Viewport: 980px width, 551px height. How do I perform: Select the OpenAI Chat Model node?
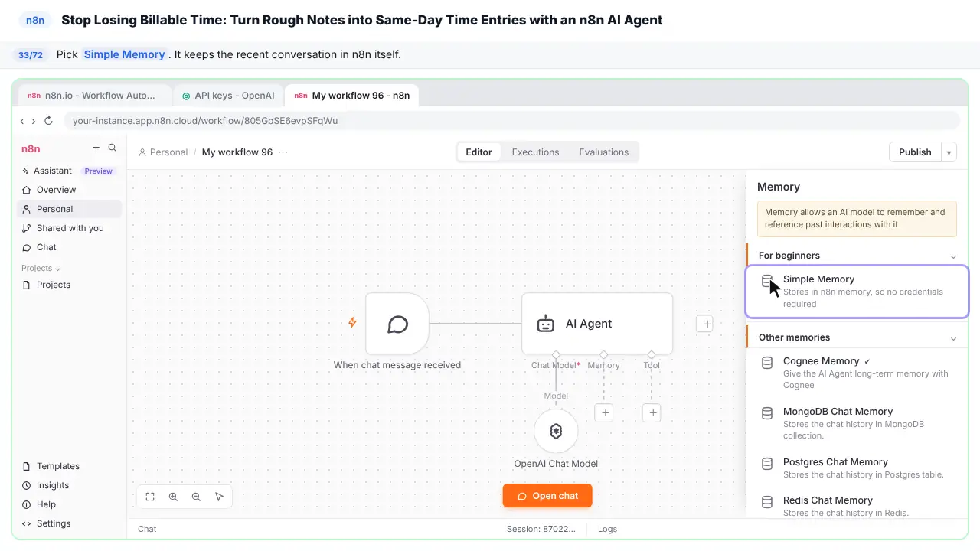point(556,431)
